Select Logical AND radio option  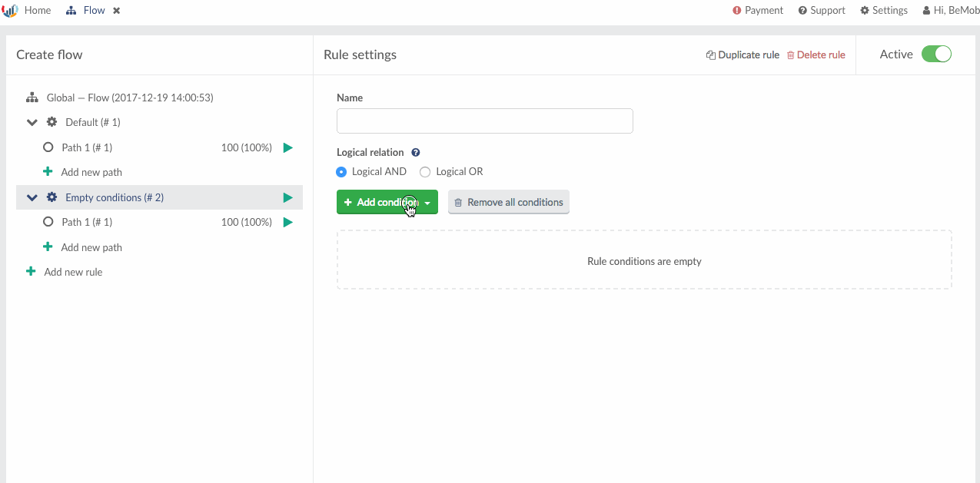(341, 172)
